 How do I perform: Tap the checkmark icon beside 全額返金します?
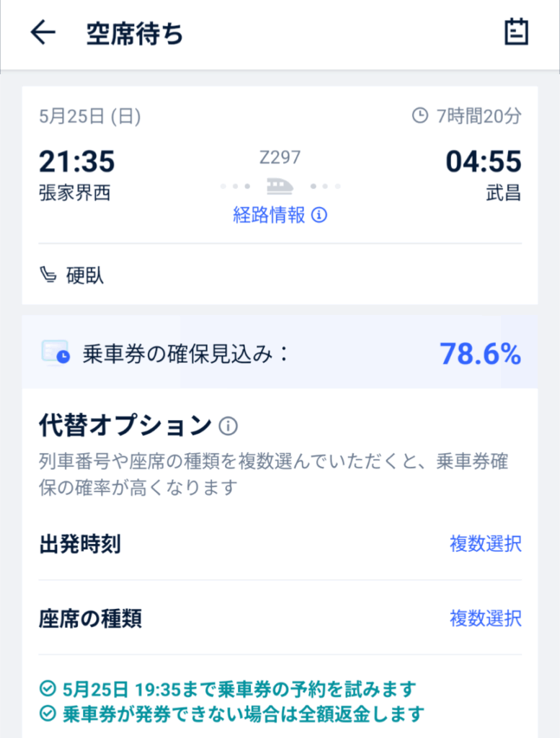pos(48,713)
